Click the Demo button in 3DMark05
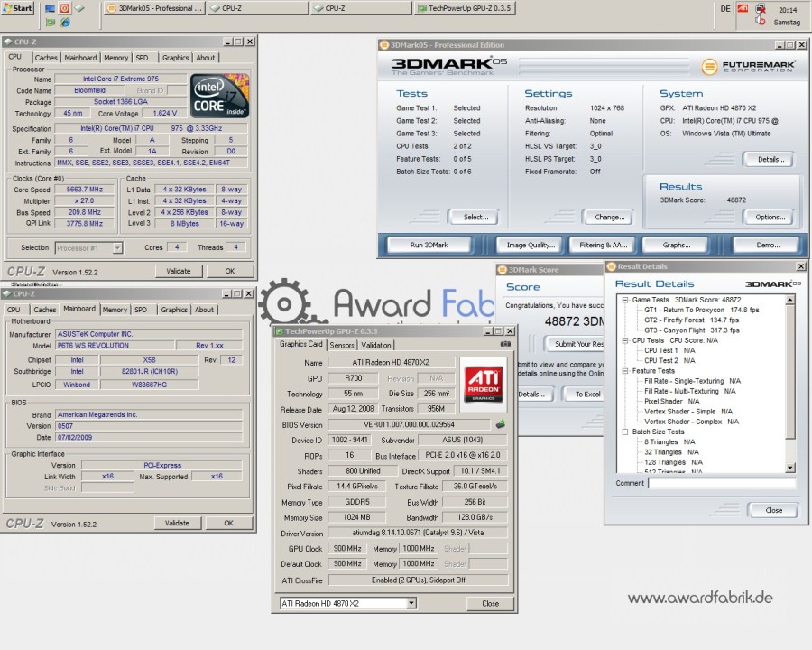 (x=768, y=246)
